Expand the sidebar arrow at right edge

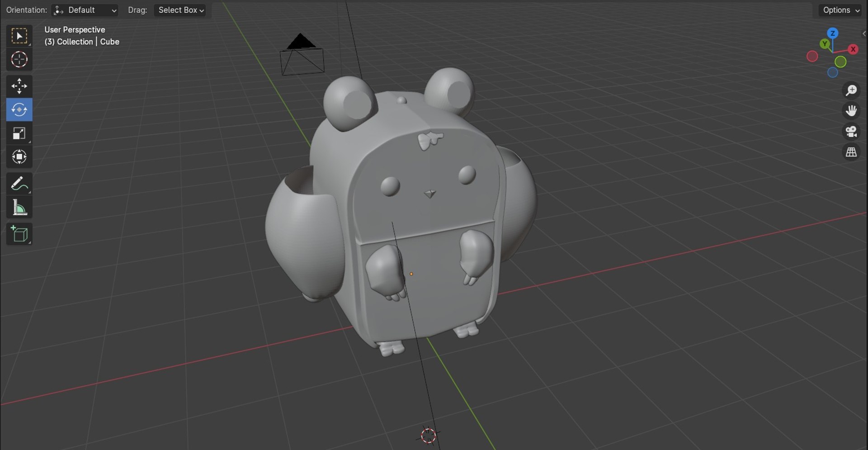[864, 34]
